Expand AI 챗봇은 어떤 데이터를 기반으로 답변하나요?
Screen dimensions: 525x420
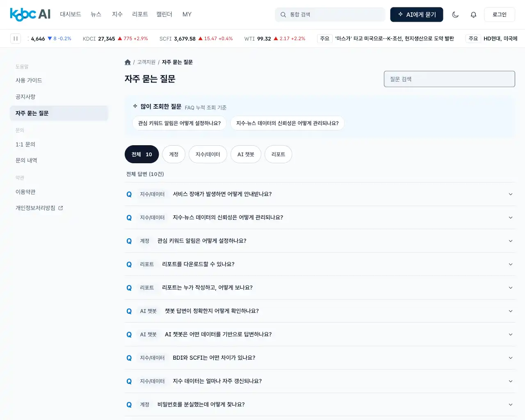(x=320, y=334)
